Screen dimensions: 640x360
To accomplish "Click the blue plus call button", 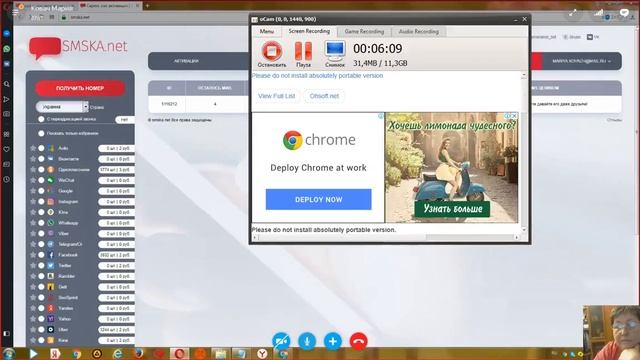I will tap(333, 341).
